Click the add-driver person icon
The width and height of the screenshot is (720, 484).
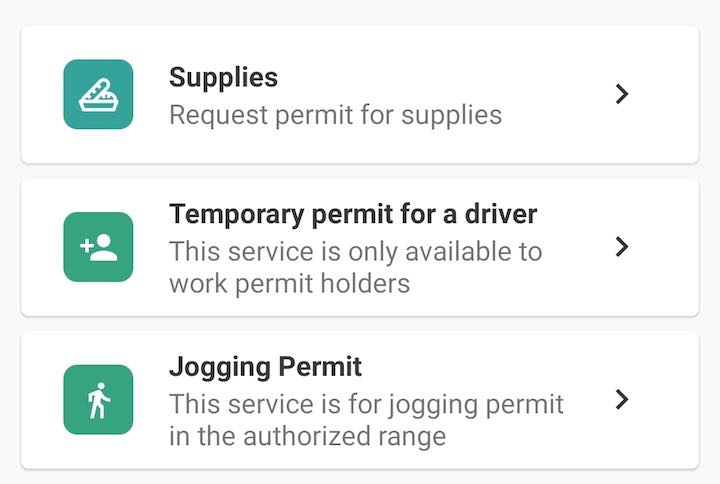[98, 247]
